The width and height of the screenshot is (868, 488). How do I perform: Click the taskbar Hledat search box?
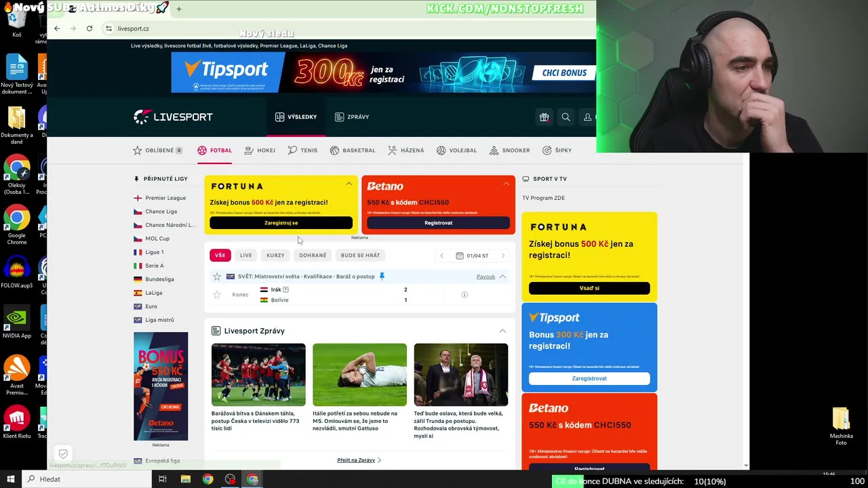pos(87,479)
